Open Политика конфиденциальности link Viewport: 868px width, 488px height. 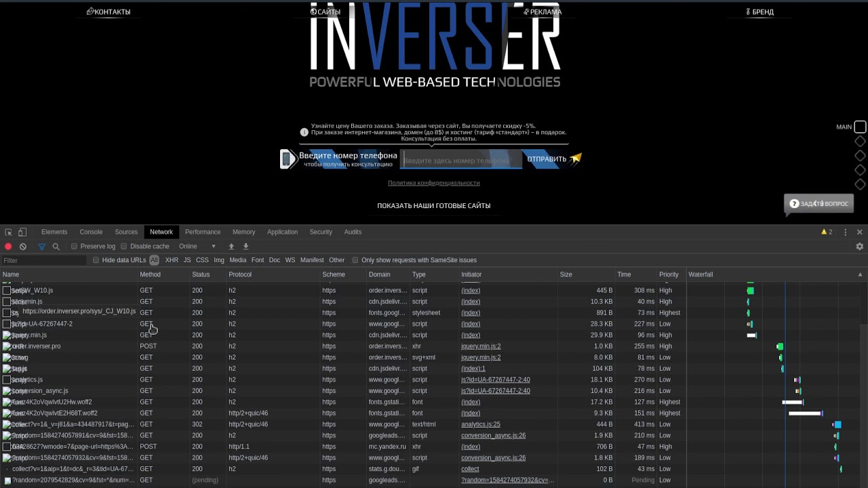[434, 183]
